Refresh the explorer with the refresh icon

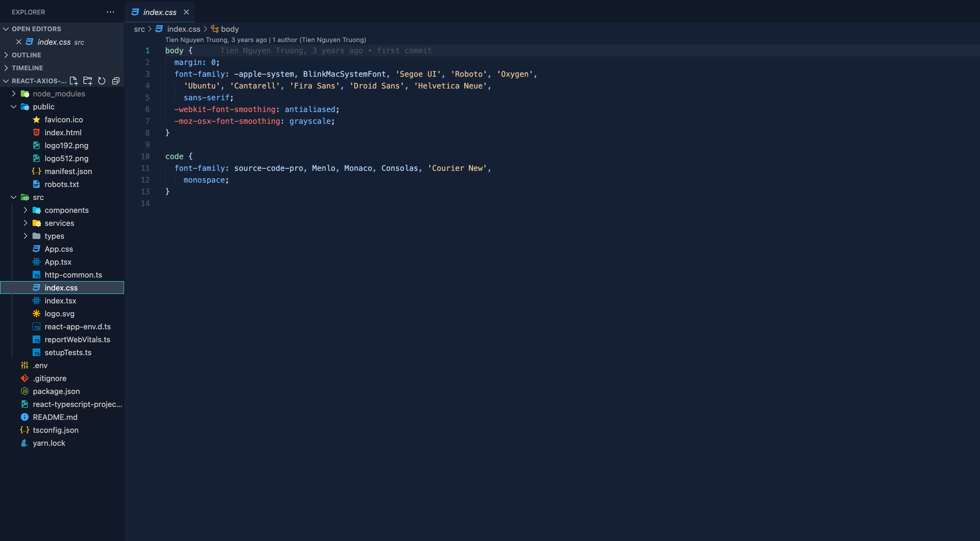click(102, 81)
